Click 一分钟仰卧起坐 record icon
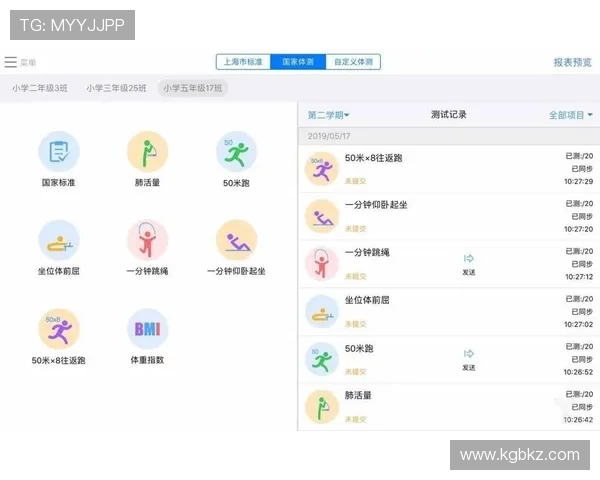This screenshot has width=600, height=480. pyautogui.click(x=321, y=216)
